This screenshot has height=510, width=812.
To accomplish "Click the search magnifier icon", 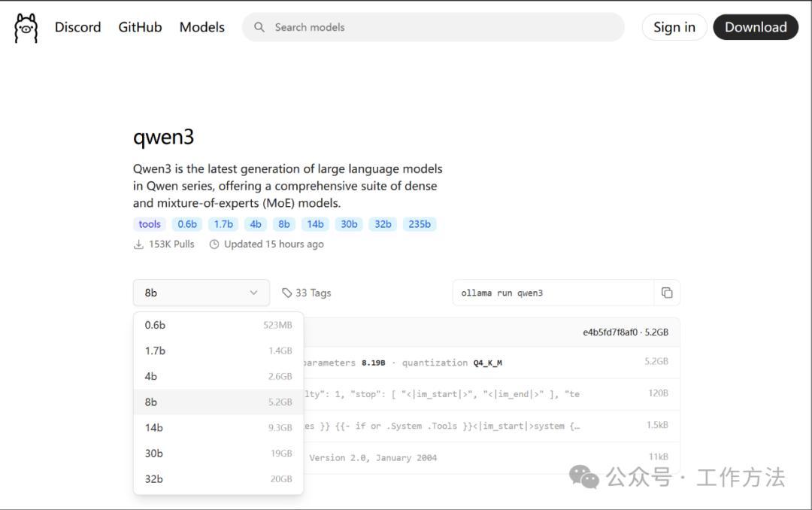I will [259, 27].
